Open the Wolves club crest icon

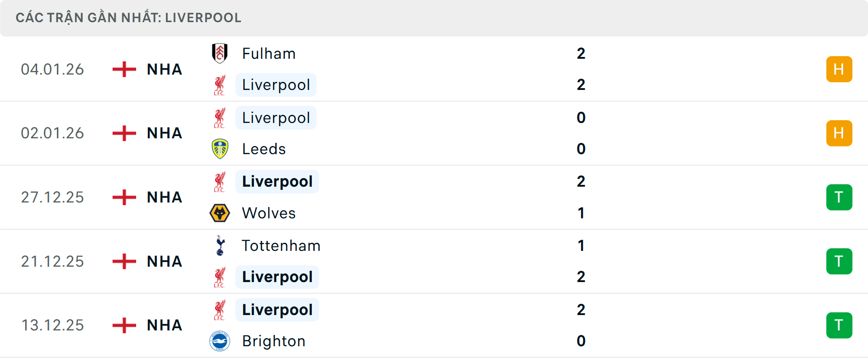[x=220, y=213]
